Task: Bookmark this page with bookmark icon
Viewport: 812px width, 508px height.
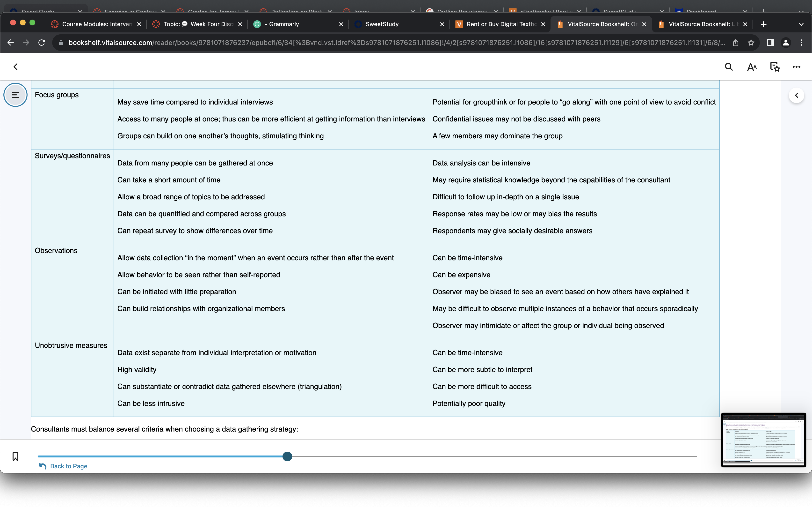Action: (x=15, y=456)
